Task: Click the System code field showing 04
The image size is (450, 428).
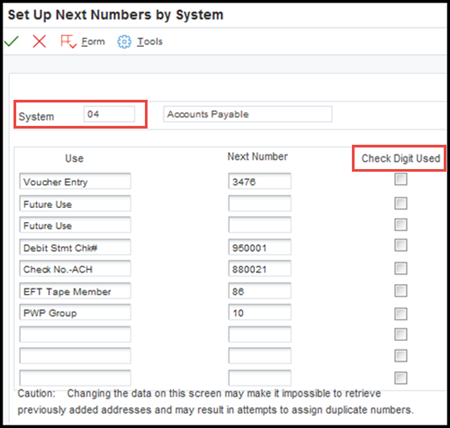Action: [109, 114]
